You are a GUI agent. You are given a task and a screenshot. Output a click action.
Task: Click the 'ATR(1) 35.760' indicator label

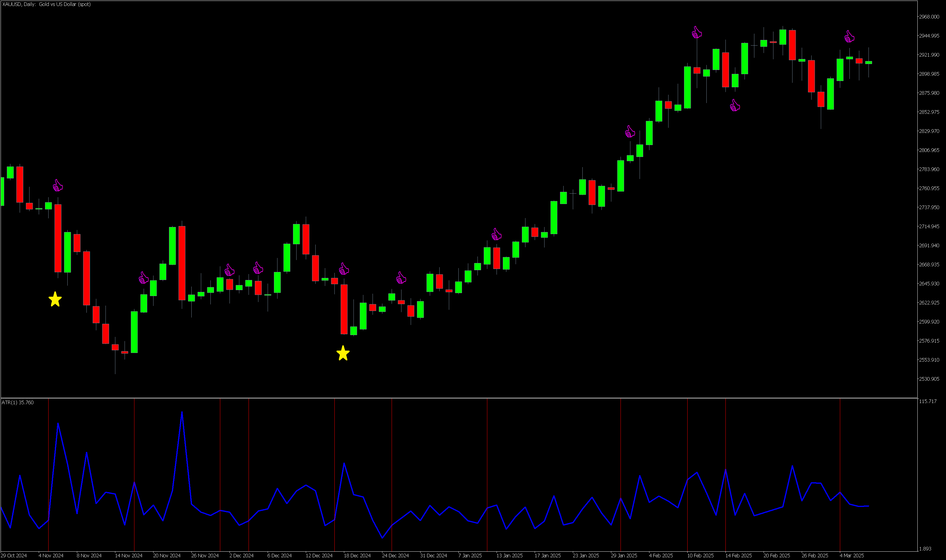[x=18, y=403]
